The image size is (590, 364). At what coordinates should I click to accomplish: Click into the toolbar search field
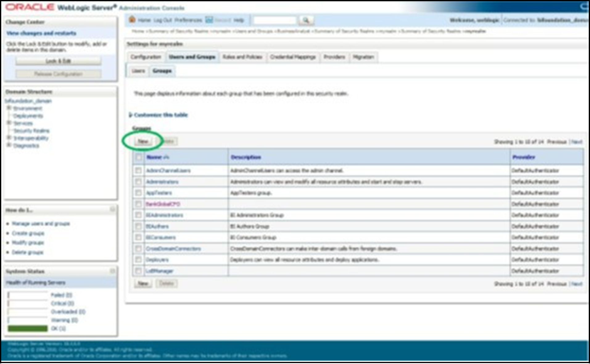[274, 20]
